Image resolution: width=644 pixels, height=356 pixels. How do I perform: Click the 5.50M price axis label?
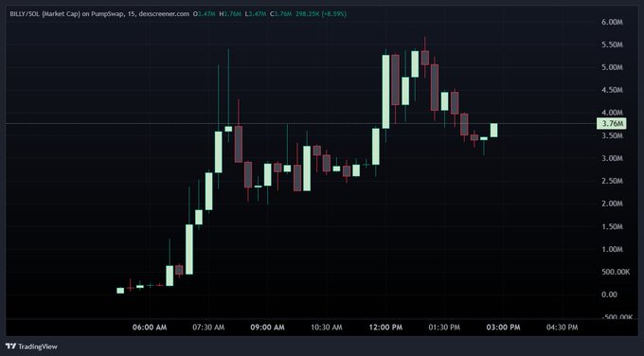(x=613, y=44)
